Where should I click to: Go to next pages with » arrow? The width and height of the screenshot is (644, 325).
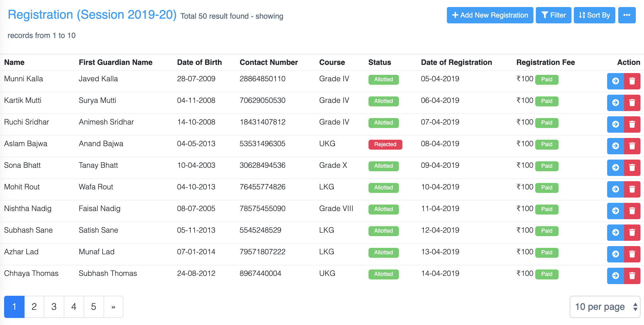113,307
